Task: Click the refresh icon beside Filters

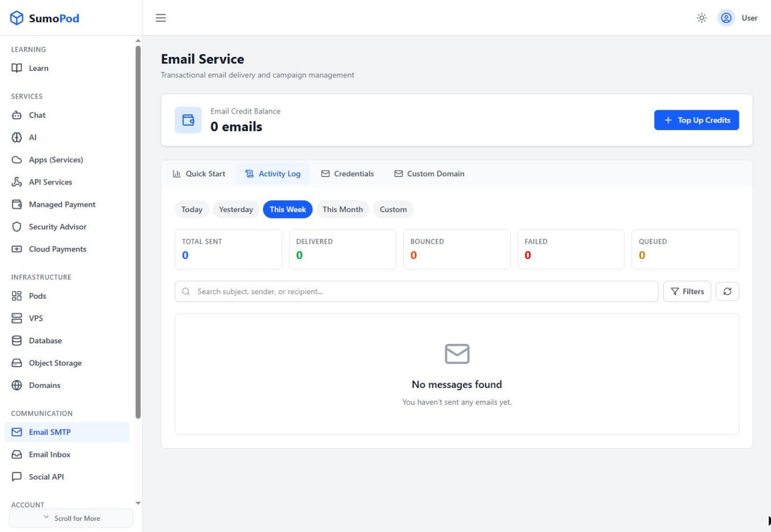Action: tap(727, 291)
